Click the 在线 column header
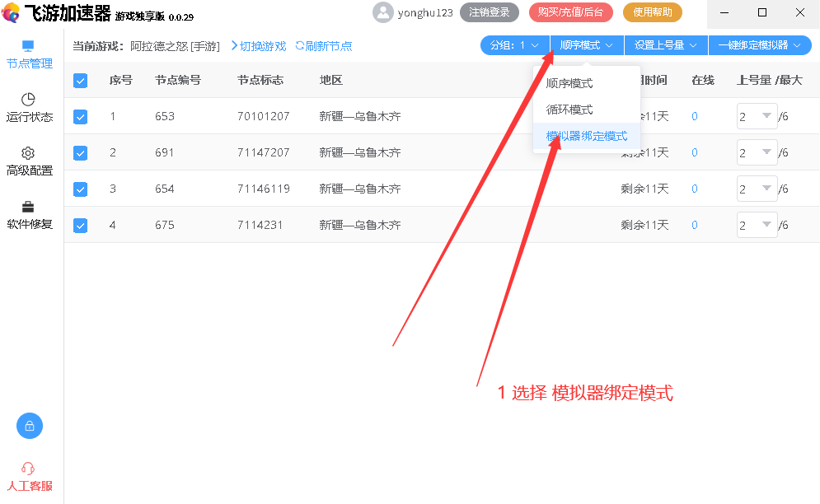820x504 pixels. (703, 80)
